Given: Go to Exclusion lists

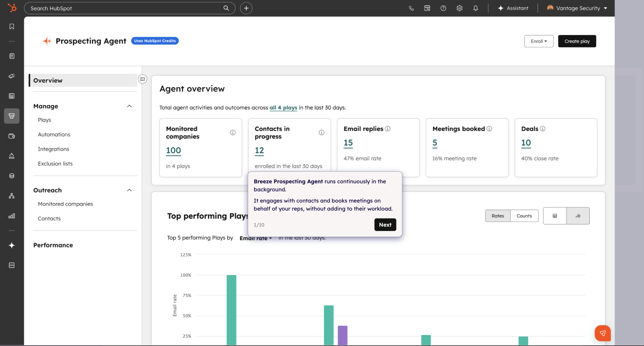Looking at the screenshot, I should click(x=55, y=164).
